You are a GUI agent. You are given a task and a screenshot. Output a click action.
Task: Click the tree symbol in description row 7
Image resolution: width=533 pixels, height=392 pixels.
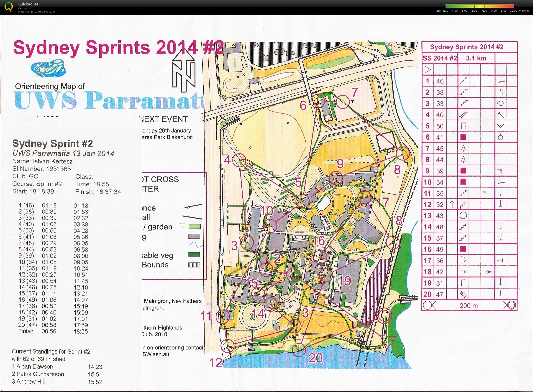pos(463,148)
